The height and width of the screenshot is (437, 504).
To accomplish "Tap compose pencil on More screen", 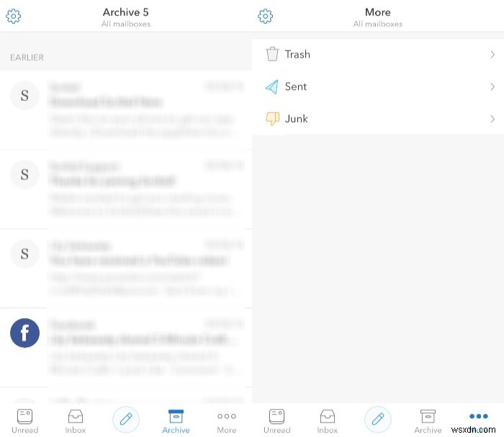I will [x=378, y=419].
